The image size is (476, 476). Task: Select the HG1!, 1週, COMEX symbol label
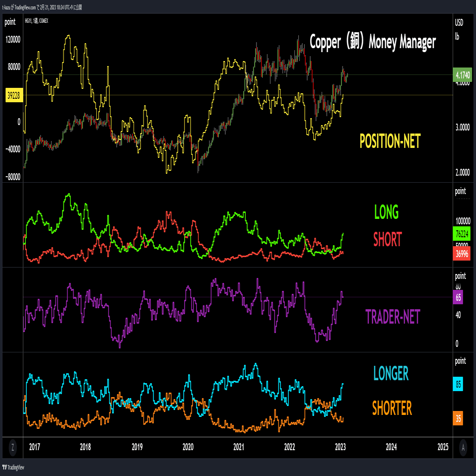point(36,21)
